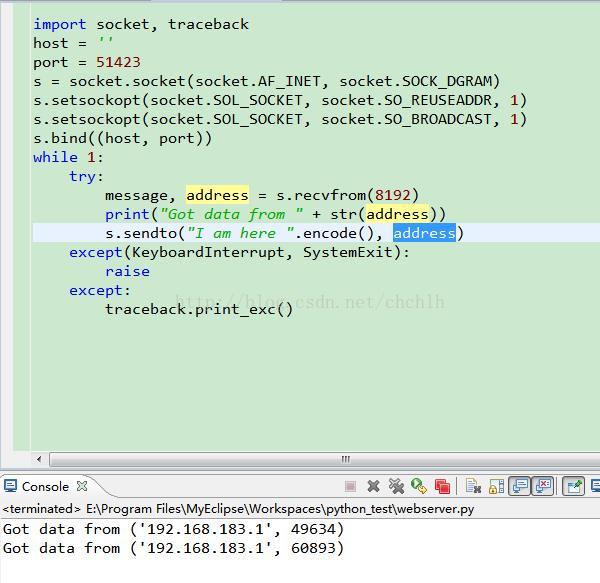This screenshot has height=583, width=600.
Task: Toggle the Scroll Lock padlock icon
Action: (496, 486)
